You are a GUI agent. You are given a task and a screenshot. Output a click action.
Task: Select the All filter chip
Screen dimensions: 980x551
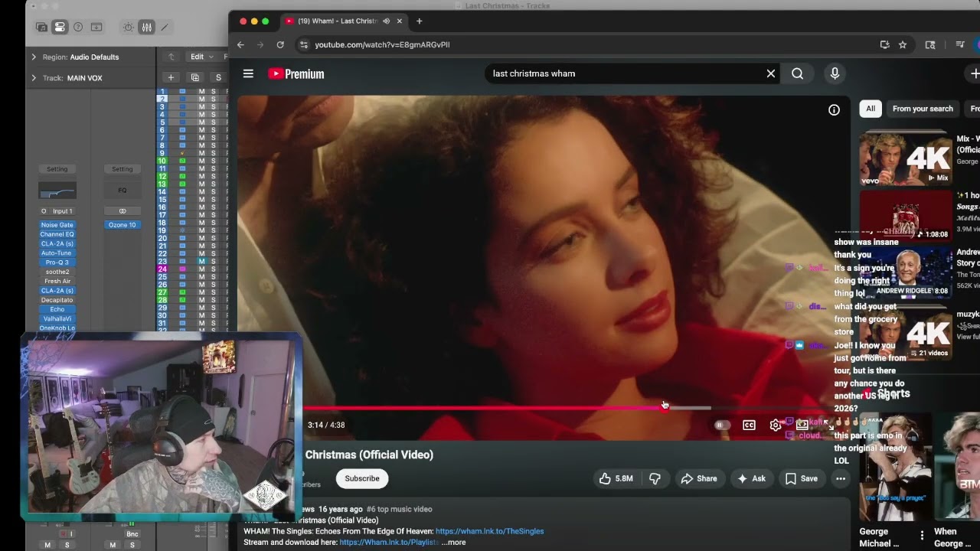[x=871, y=109]
